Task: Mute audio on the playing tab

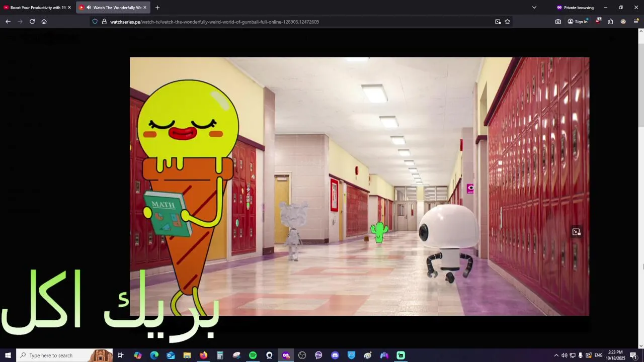Action: [x=89, y=8]
